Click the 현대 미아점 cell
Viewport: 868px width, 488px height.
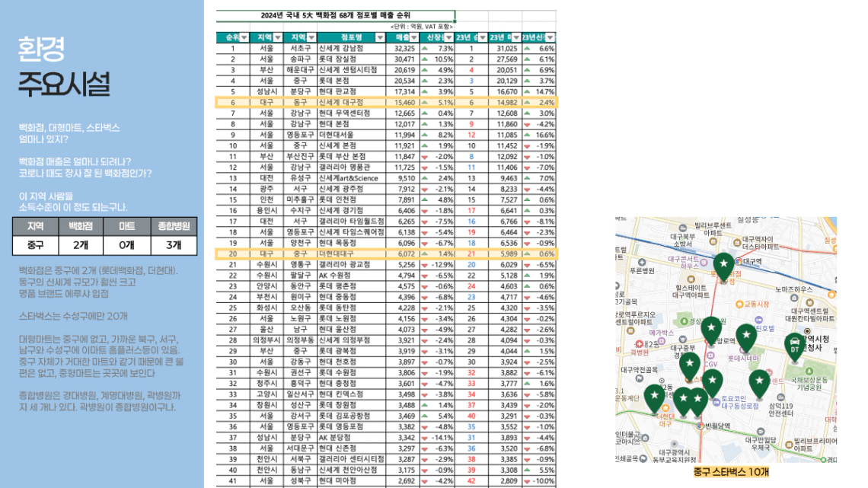pyautogui.click(x=351, y=481)
